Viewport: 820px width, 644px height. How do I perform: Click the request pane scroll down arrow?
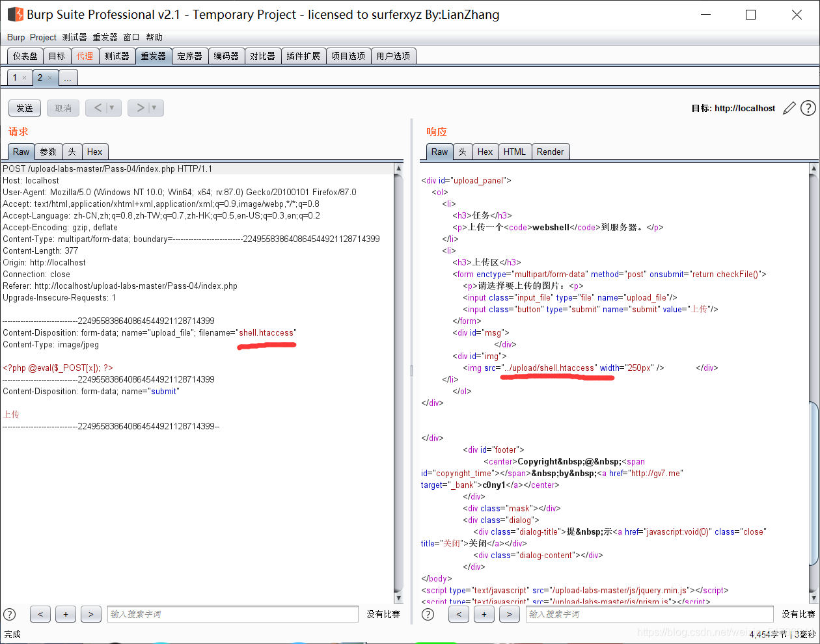click(x=398, y=598)
